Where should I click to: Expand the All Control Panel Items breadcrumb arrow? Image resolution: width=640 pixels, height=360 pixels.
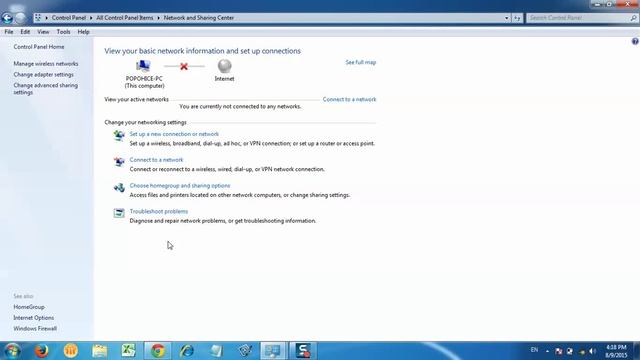(x=158, y=18)
